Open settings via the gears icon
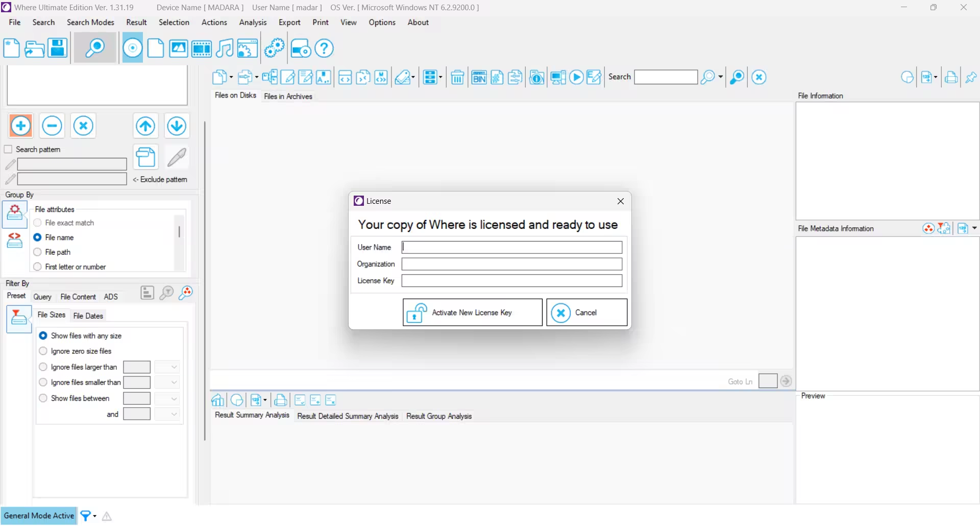The width and height of the screenshot is (980, 526). point(274,49)
